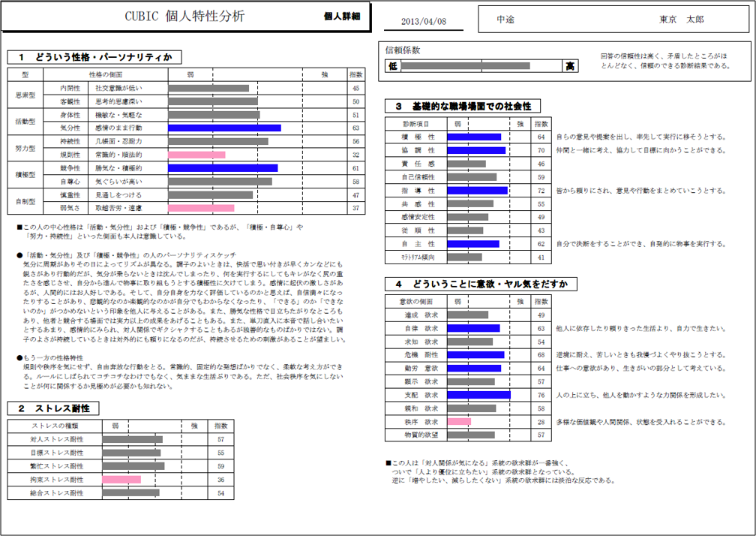Screen dimensions: 756x536
Task: Click the blue 指導性 bar
Action: point(477,191)
